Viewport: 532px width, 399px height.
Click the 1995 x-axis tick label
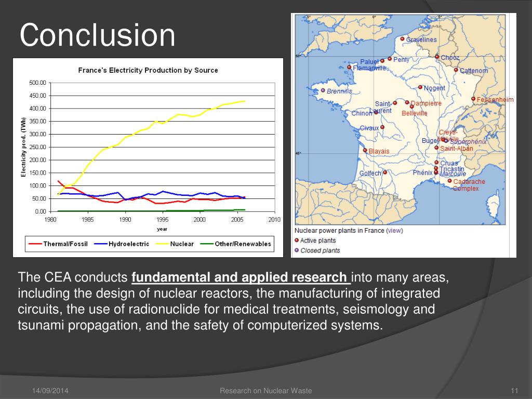coord(162,220)
